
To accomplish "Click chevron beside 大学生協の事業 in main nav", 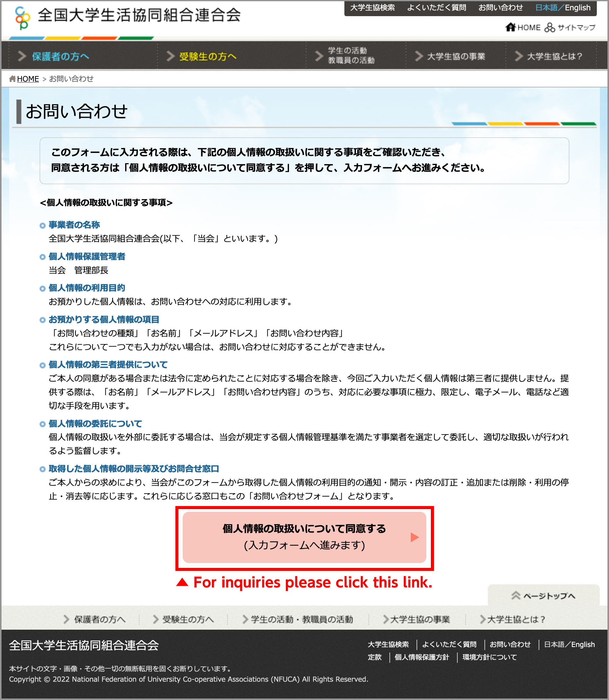I will [x=419, y=56].
